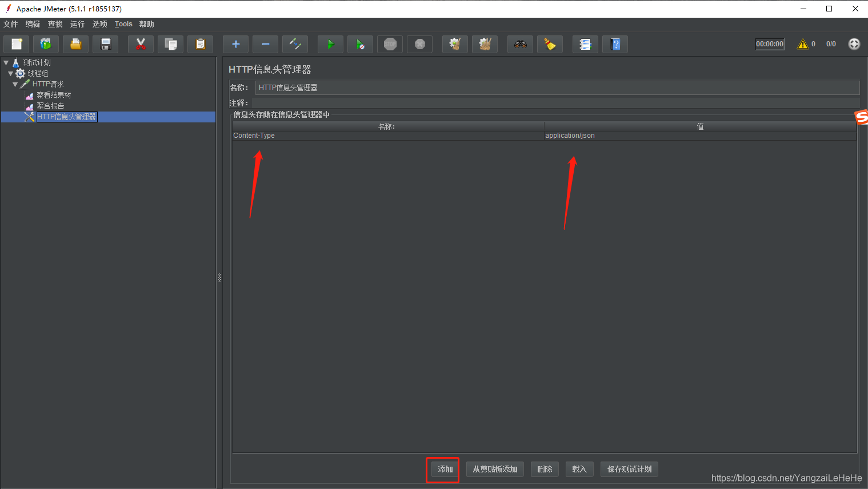Image resolution: width=868 pixels, height=489 pixels.
Task: Open the 运行 menu
Action: pyautogui.click(x=77, y=24)
